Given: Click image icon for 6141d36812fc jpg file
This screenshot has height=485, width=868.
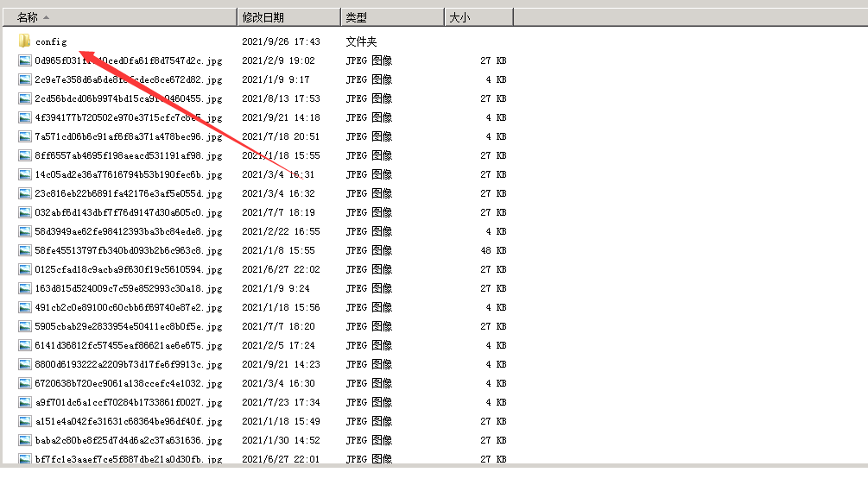Looking at the screenshot, I should (x=25, y=345).
